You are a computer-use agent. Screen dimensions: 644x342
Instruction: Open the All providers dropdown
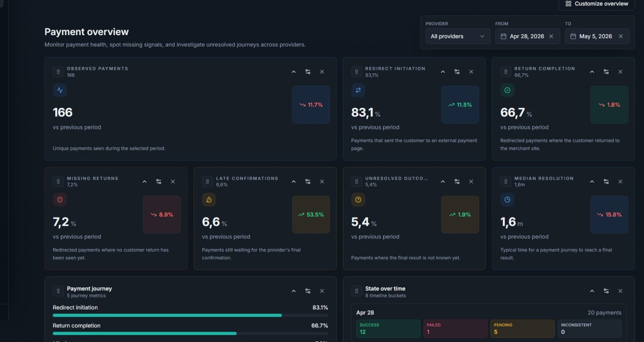457,36
